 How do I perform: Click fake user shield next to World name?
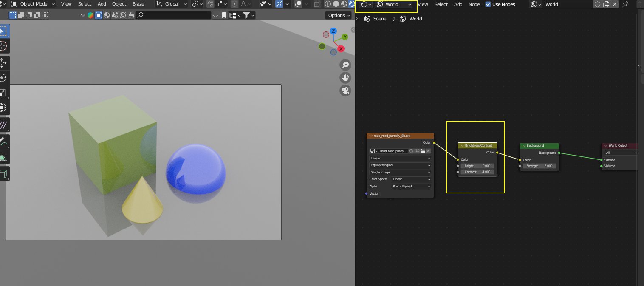[597, 4]
